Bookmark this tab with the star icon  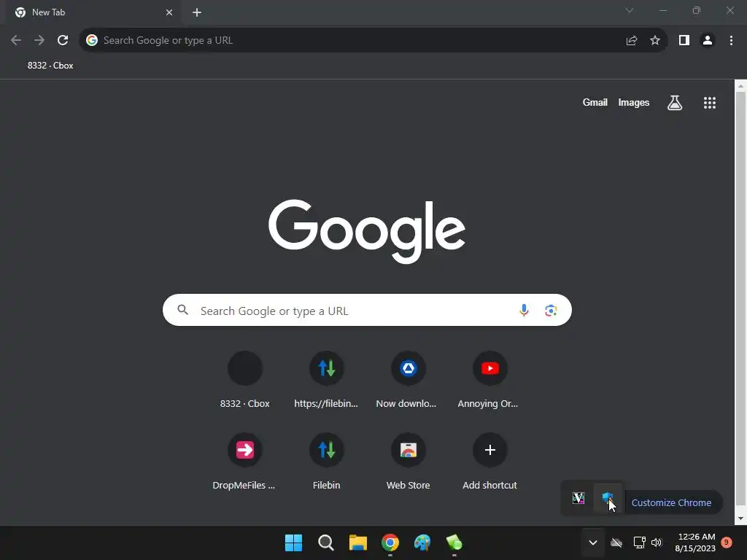(x=655, y=41)
